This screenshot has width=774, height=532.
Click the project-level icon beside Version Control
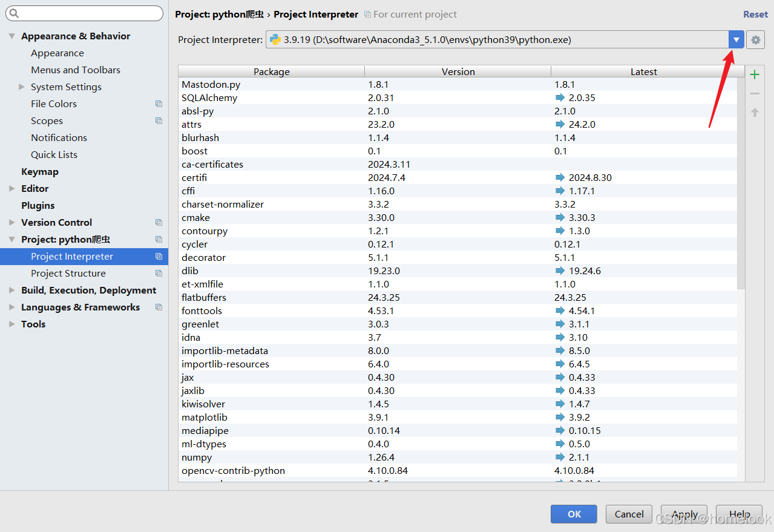click(159, 223)
